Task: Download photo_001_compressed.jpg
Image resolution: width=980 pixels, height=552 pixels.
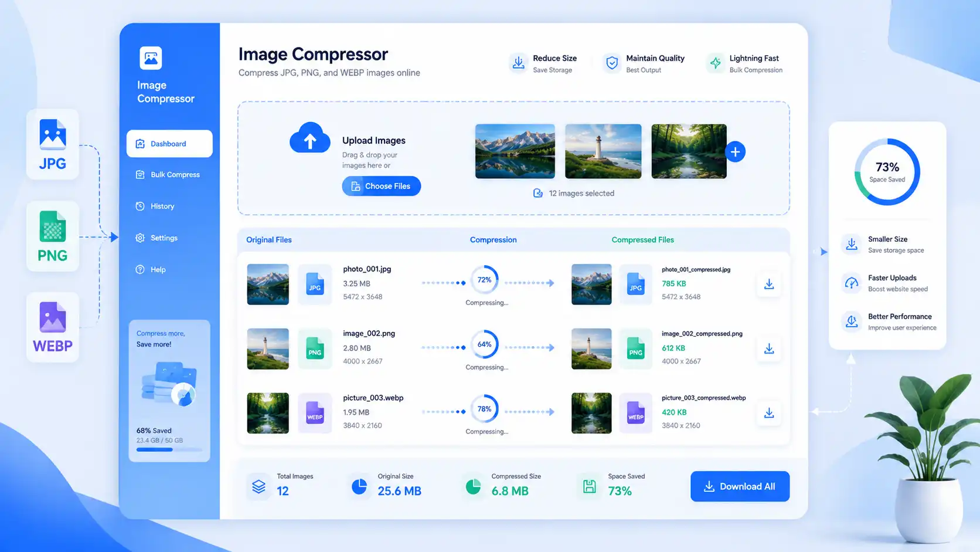Action: click(x=769, y=284)
